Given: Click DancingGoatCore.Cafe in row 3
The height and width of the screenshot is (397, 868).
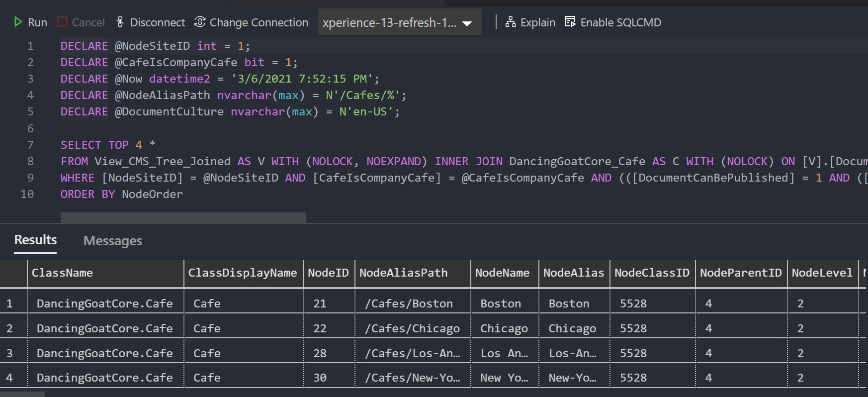Looking at the screenshot, I should tap(105, 353).
